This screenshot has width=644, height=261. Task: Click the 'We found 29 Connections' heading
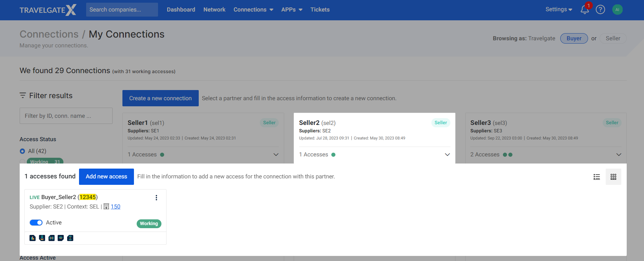click(65, 70)
